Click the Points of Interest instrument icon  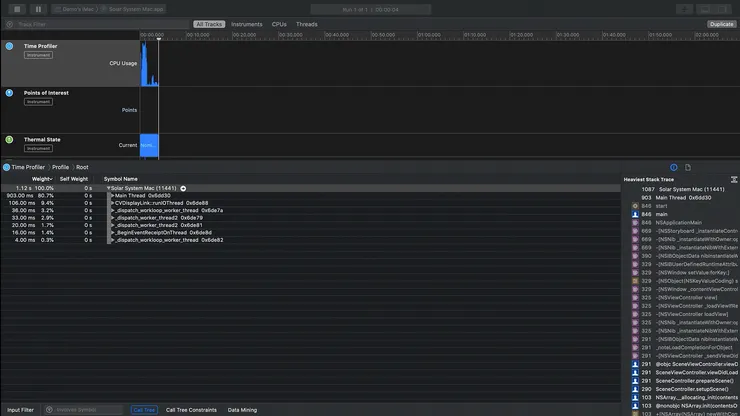point(9,93)
